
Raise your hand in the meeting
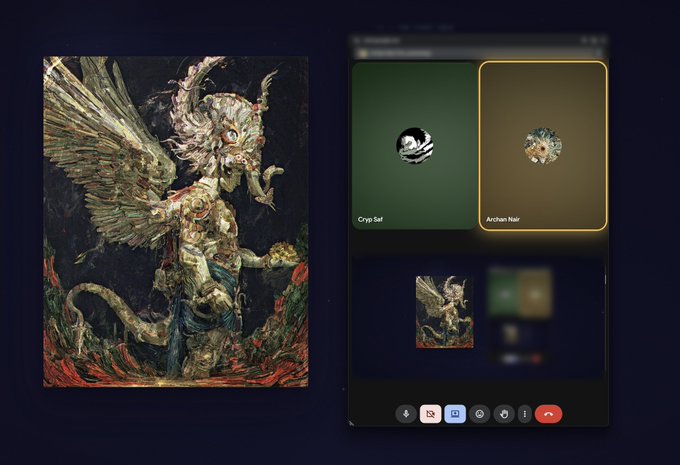coord(504,414)
